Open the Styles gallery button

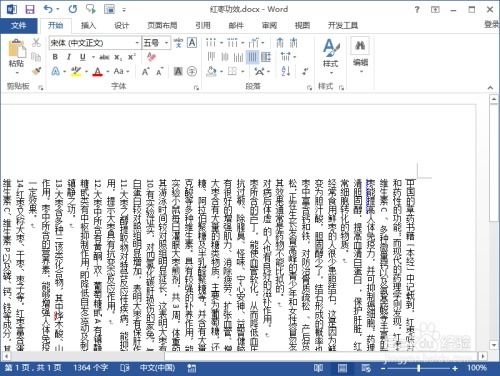click(x=331, y=56)
